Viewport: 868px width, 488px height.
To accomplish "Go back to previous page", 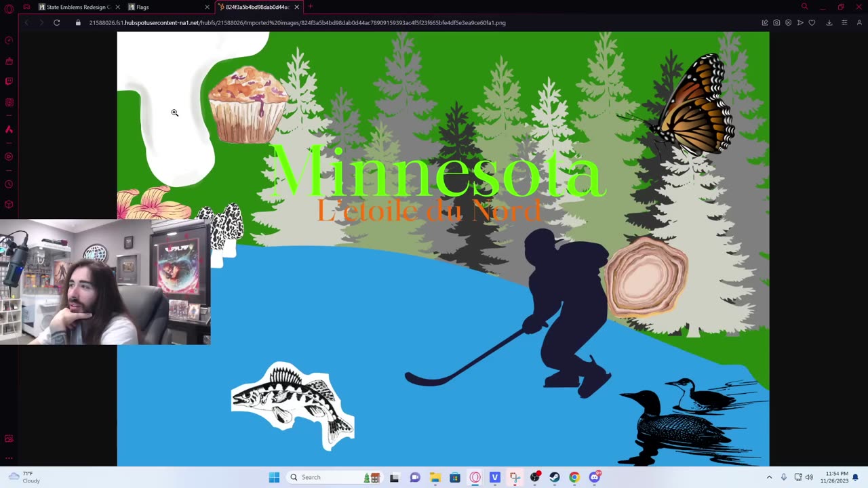I will tap(26, 22).
